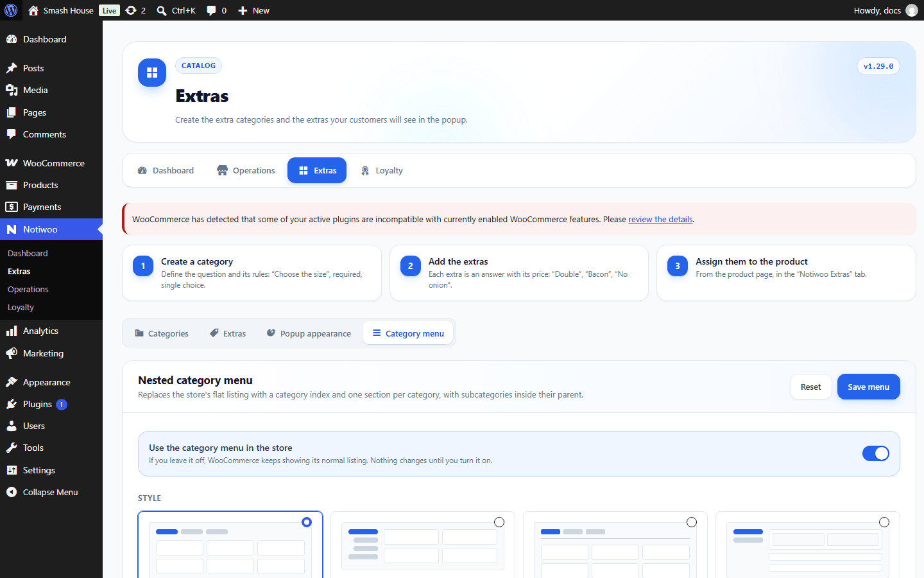
Task: Click the Save menu button
Action: point(868,387)
